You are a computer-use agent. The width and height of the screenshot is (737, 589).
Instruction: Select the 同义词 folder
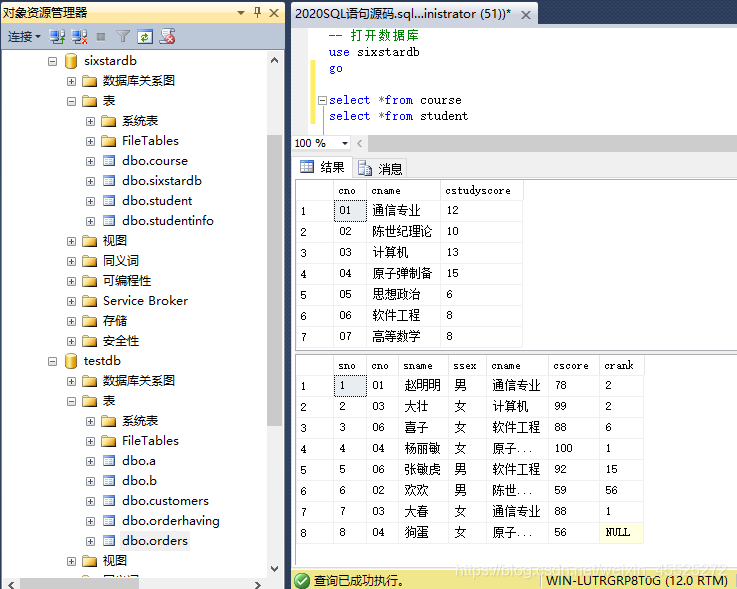coord(121,261)
